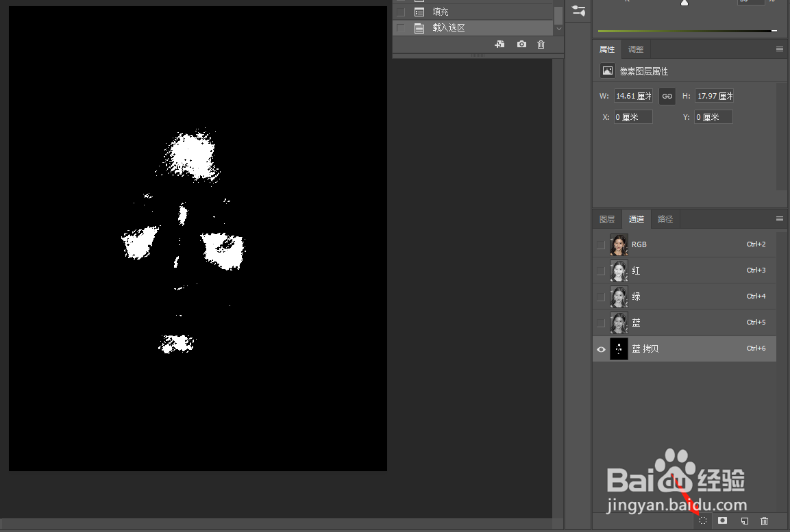
Task: Show the 红 channel visibility
Action: (601, 270)
